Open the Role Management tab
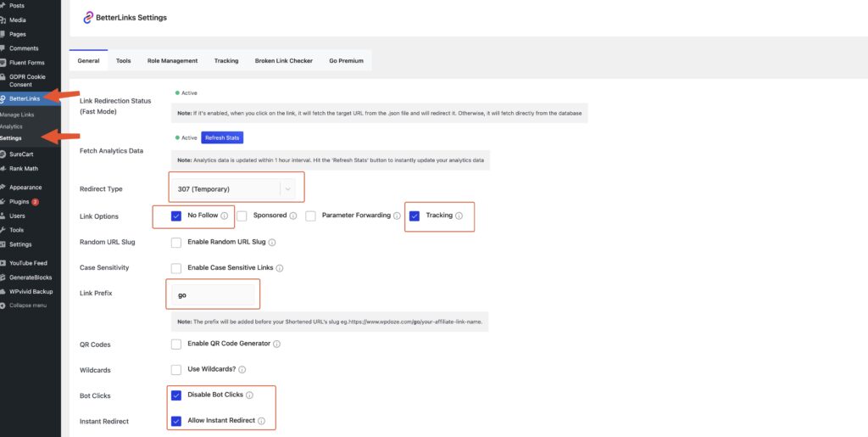Screen dimensions: 868x437 point(172,60)
